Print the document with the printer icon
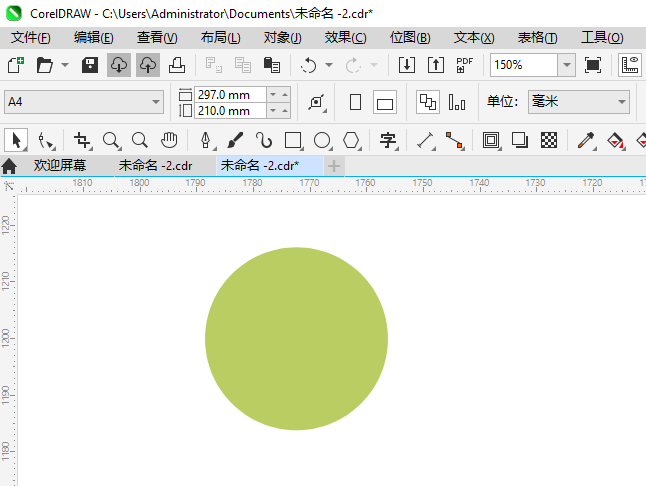 177,65
